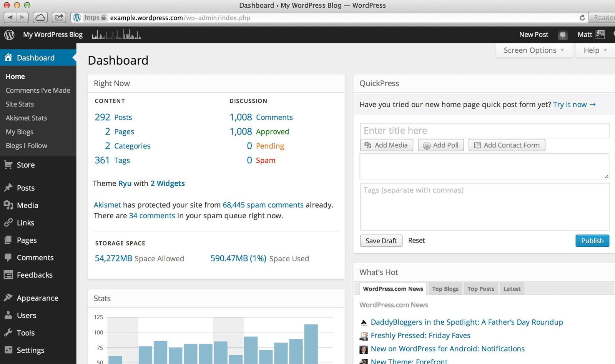Viewport: 615px width, 364px height.
Task: Click thumbnail beside New on WordPress for Android
Action: click(x=364, y=349)
